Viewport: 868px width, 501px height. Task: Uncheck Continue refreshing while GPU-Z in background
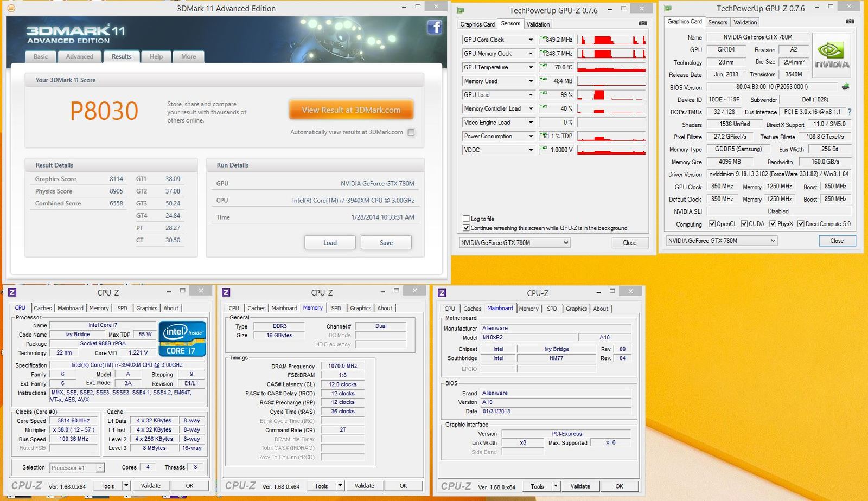466,228
